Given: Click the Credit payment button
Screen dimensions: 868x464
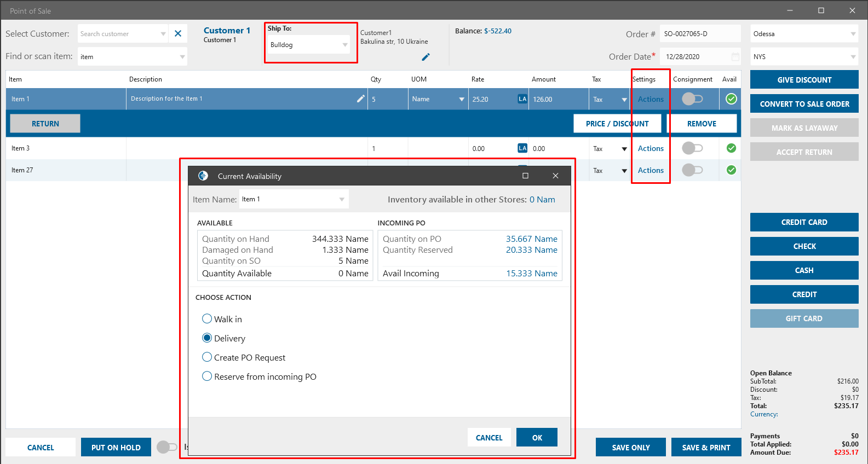Looking at the screenshot, I should (x=804, y=294).
